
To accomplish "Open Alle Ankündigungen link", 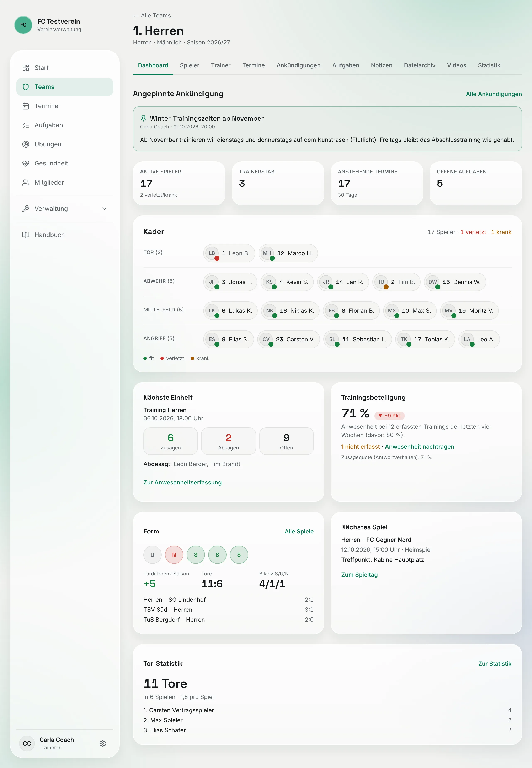I will click(494, 94).
